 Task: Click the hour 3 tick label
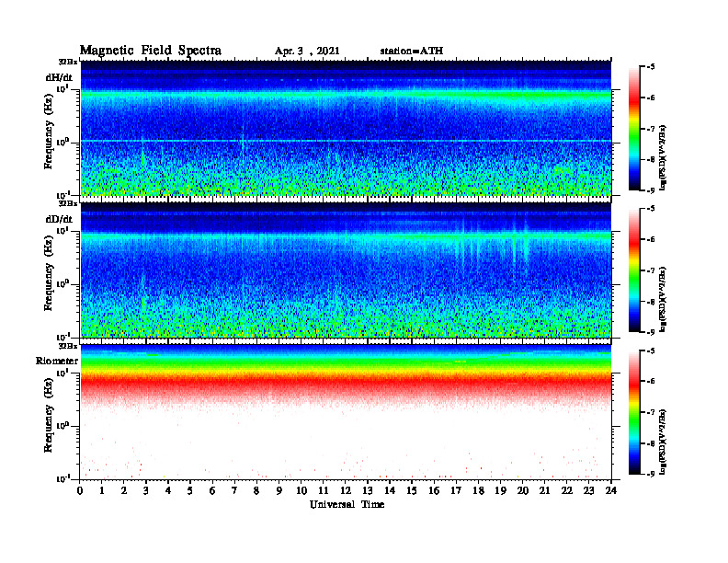point(146,491)
